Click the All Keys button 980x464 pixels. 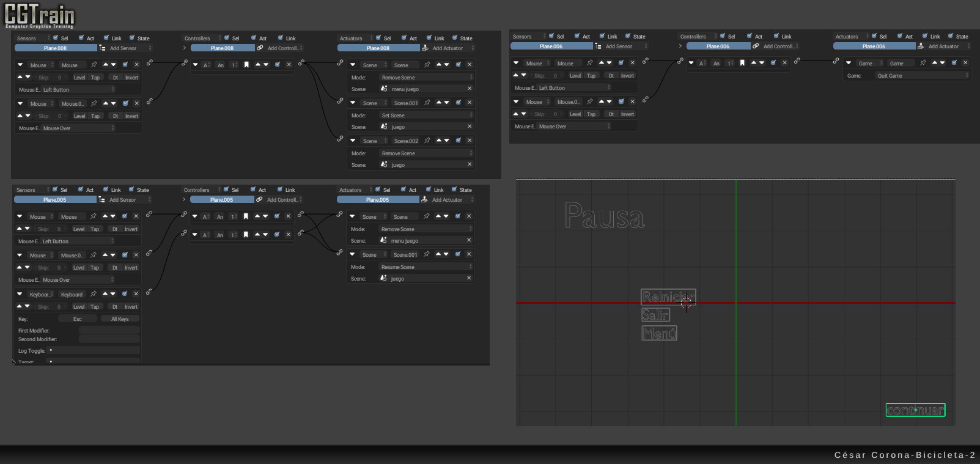(x=120, y=319)
